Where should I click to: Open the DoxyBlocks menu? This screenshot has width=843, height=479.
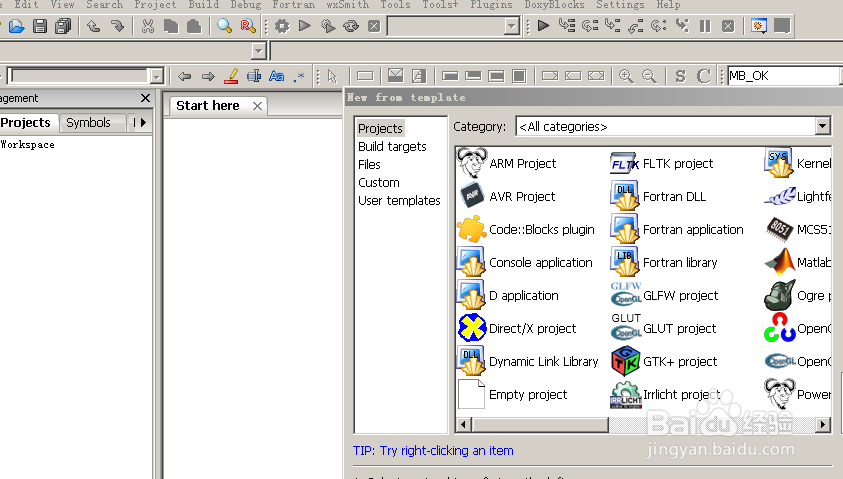[554, 5]
